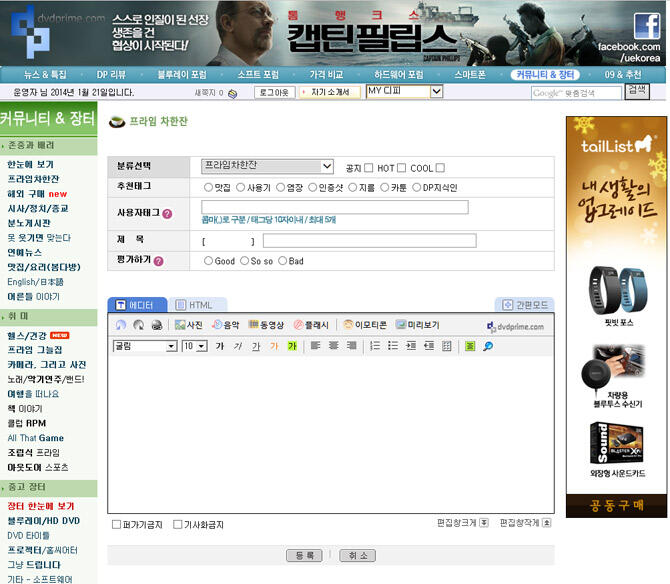Image resolution: width=670 pixels, height=584 pixels.
Task: Open the MY 디피 dropdown
Action: (x=404, y=91)
